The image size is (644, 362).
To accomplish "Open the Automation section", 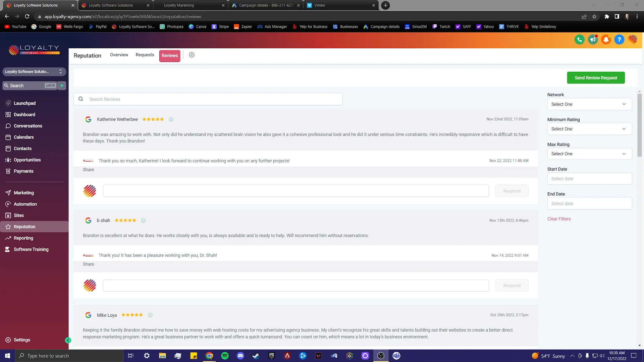I will pyautogui.click(x=25, y=204).
